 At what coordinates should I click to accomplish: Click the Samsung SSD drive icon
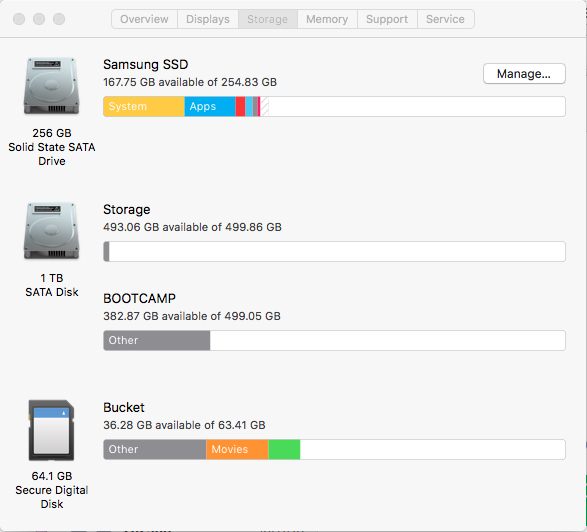[52, 86]
